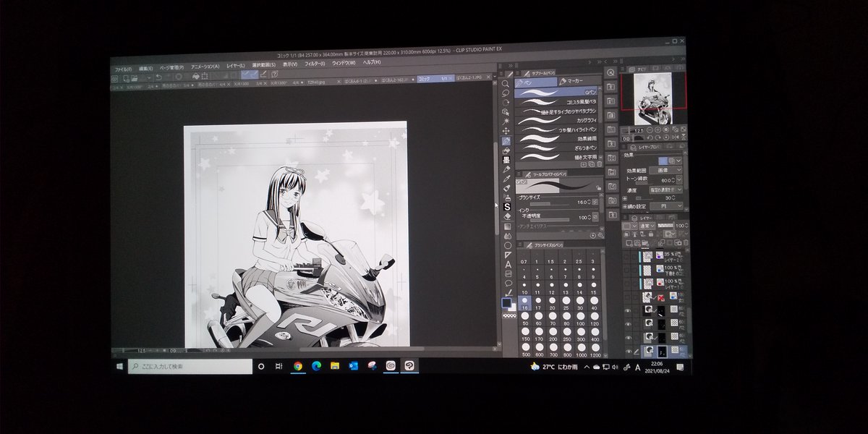The height and width of the screenshot is (434, 868).
Task: Select the Text (A) tool
Action: (x=508, y=265)
